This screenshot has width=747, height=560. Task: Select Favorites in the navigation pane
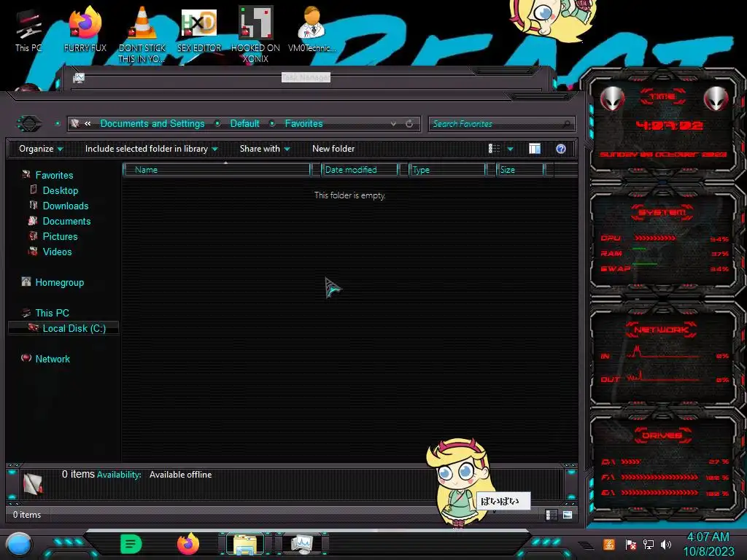(x=54, y=175)
